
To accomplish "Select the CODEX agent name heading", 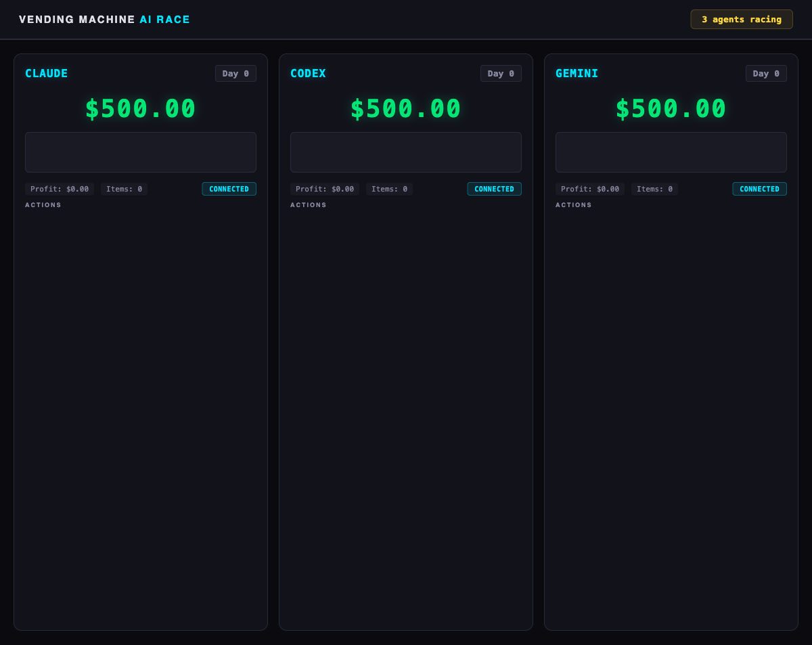I will click(308, 73).
